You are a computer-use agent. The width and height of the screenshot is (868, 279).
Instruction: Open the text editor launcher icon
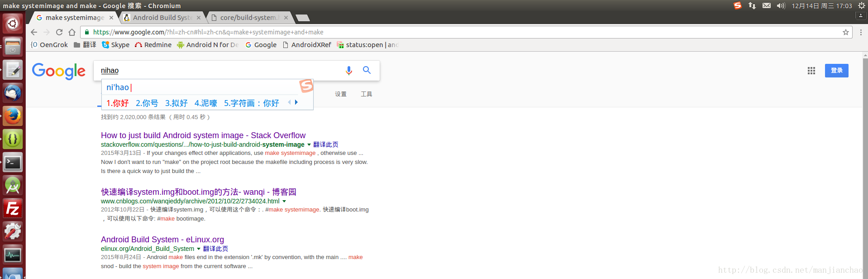coord(13,70)
